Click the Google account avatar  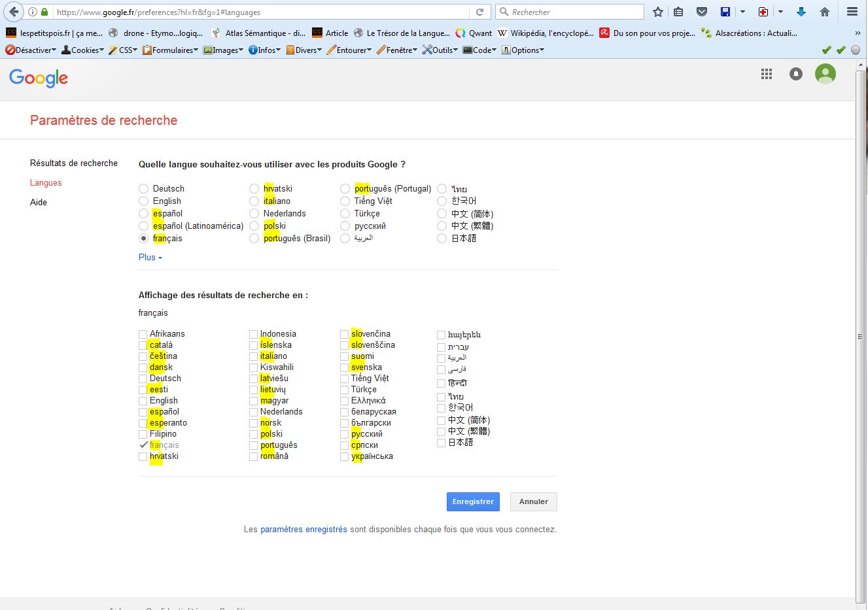pos(825,75)
